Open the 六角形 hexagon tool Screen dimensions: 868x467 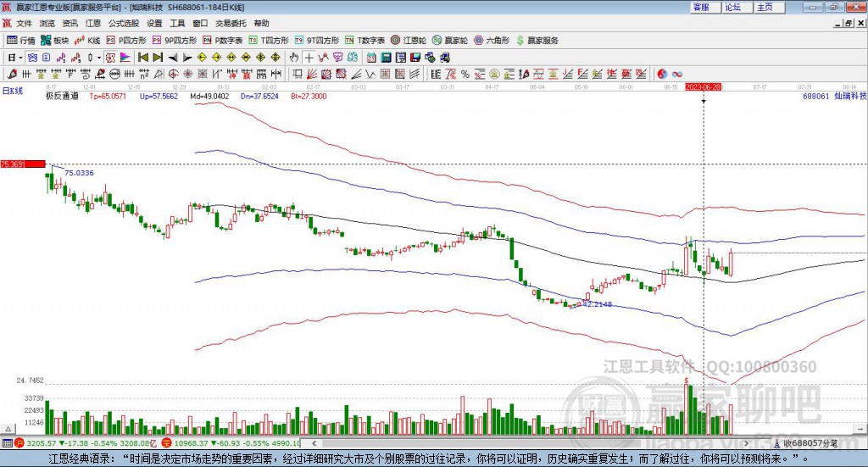(x=492, y=41)
